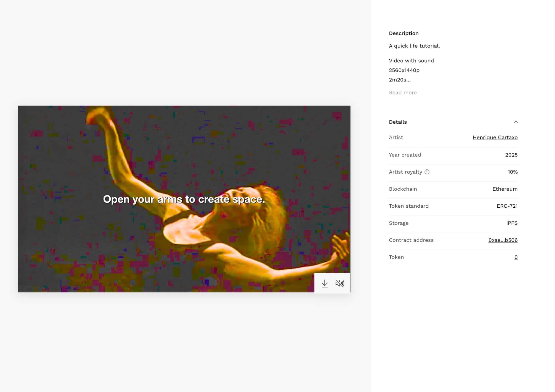Click the Description heading
This screenshot has height=392, width=555.
point(403,33)
